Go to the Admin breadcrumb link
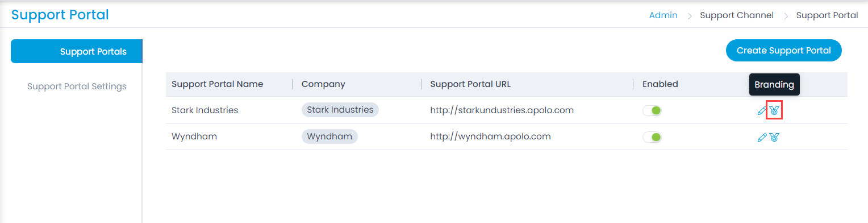This screenshot has height=223, width=868. 663,15
